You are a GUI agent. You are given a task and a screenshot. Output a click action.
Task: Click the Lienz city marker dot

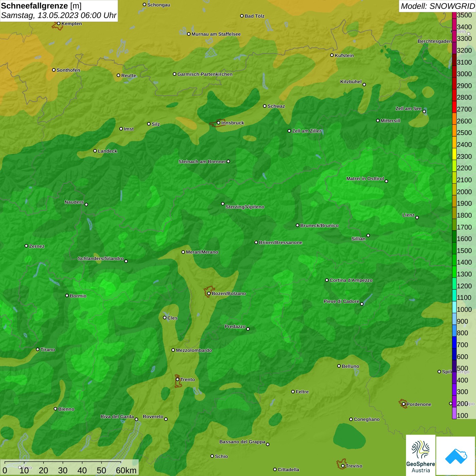tap(417, 218)
